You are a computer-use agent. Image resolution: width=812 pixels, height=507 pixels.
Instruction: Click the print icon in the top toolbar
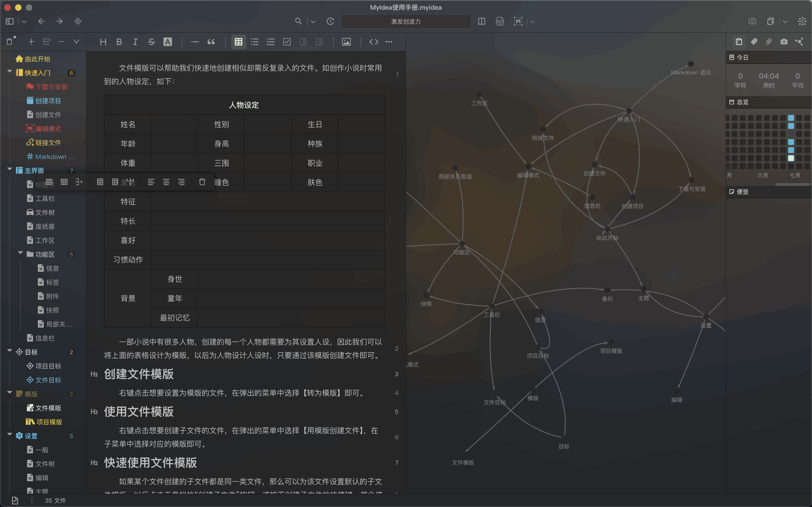pos(499,21)
